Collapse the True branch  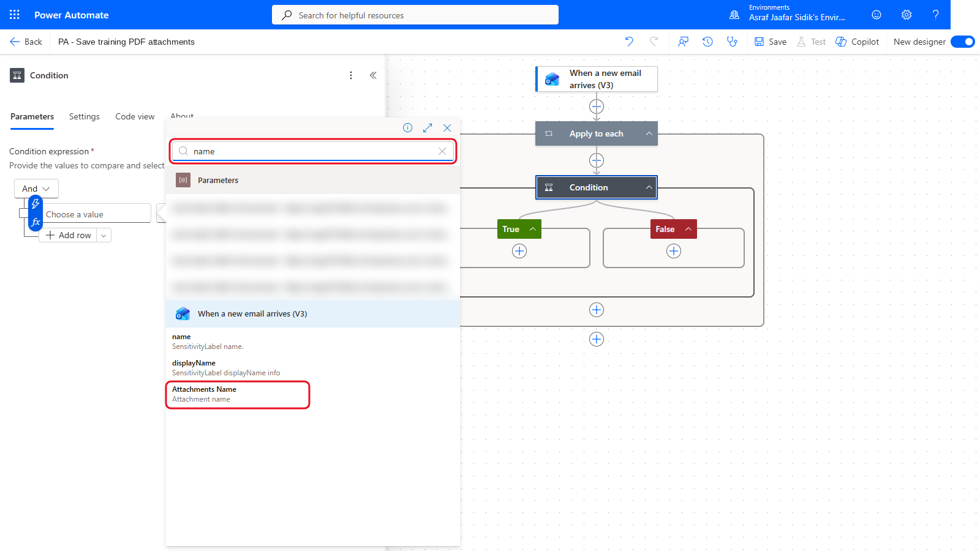[x=533, y=229]
